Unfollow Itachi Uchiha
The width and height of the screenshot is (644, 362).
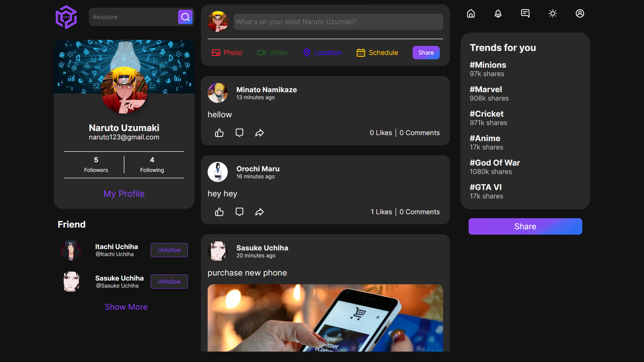[x=169, y=250]
